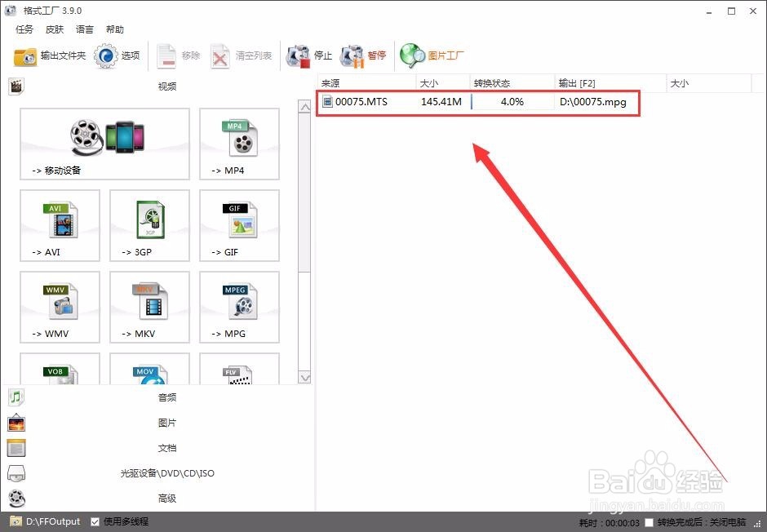Select the 3GP output format tile
Screen dimensions: 767x532
coord(149,225)
